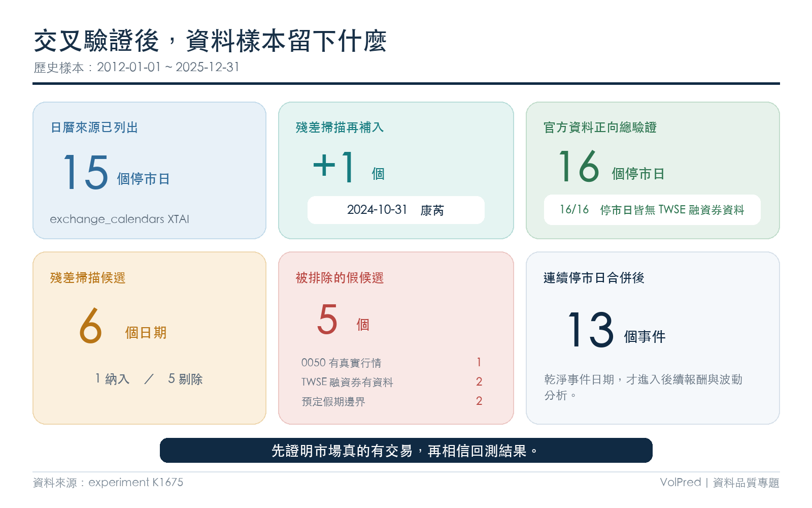This screenshot has height=508, width=812.
Task: Click the card heading 連續停市日合併後
Action: click(x=594, y=278)
